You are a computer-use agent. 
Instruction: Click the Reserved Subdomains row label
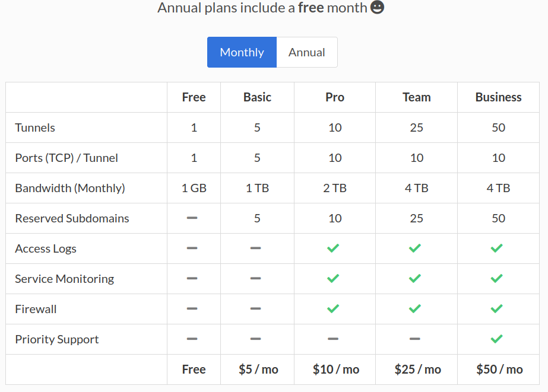click(72, 218)
